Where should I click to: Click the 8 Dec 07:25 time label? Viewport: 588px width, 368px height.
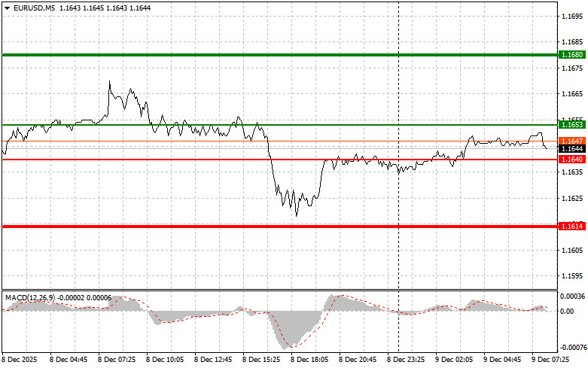117,360
